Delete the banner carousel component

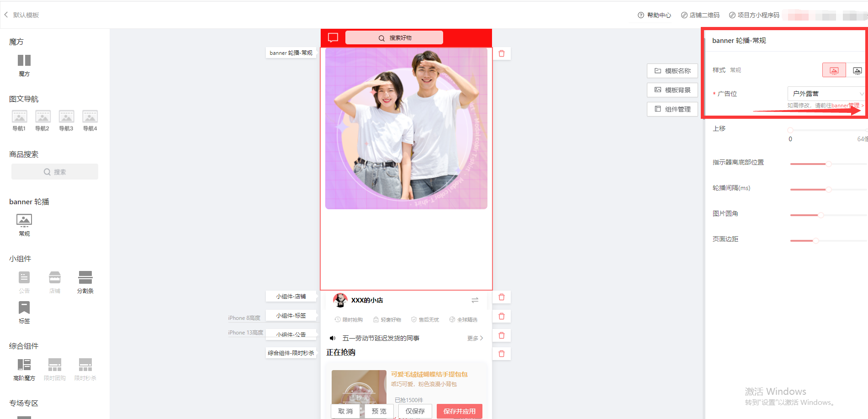(502, 53)
